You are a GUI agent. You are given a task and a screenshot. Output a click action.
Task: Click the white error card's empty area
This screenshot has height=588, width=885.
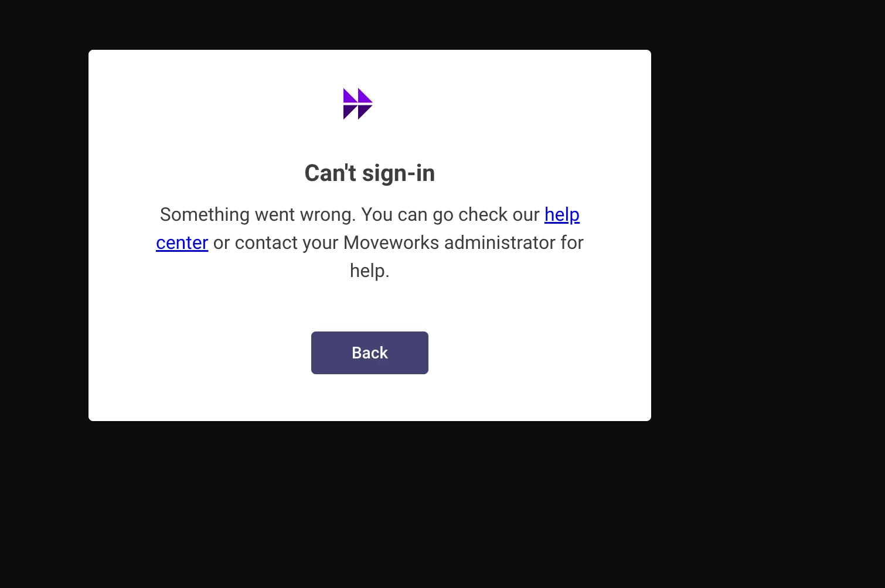[x=527, y=351]
